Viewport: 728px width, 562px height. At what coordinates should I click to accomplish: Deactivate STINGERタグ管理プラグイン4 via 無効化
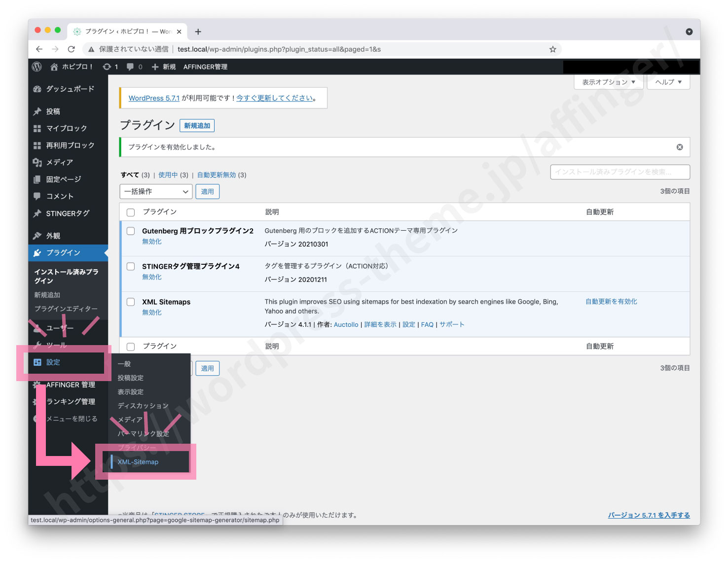point(152,277)
